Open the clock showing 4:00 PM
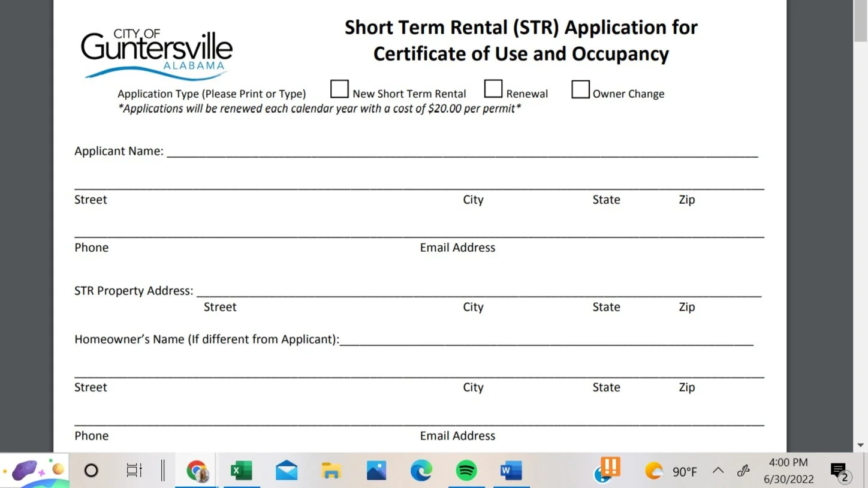 click(x=788, y=471)
